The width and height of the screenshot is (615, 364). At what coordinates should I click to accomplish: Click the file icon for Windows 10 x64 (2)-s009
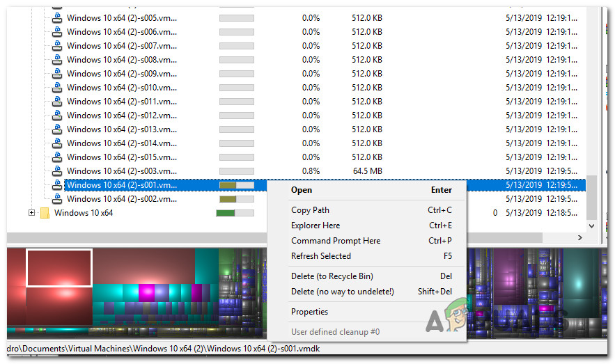click(x=57, y=74)
